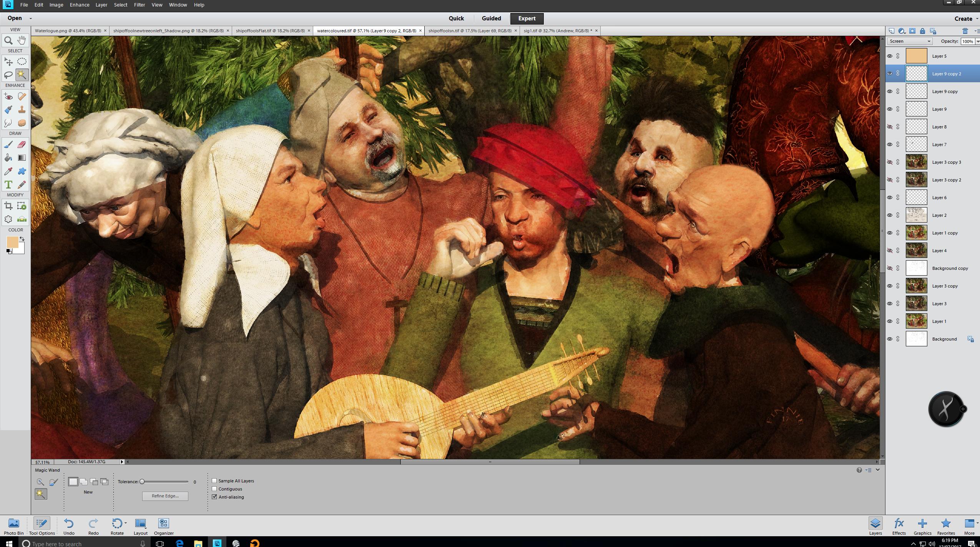The image size is (980, 547).
Task: Select the Hand tool
Action: 22,40
